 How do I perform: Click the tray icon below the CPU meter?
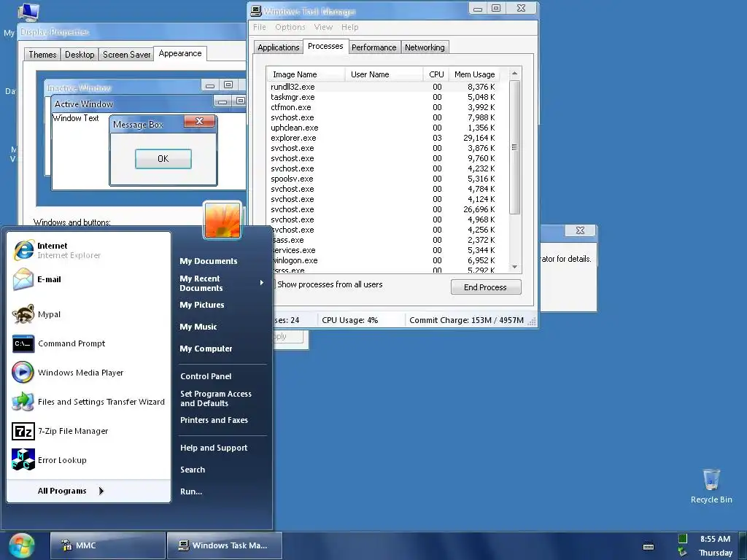pyautogui.click(x=683, y=553)
